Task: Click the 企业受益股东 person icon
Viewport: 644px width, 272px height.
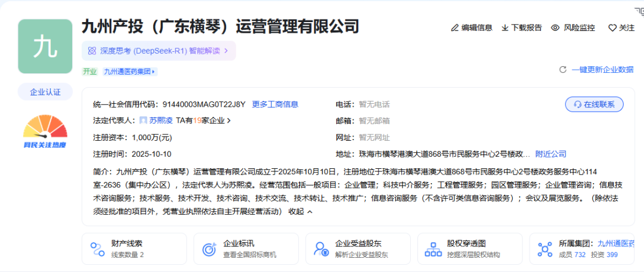Action: click(321, 249)
